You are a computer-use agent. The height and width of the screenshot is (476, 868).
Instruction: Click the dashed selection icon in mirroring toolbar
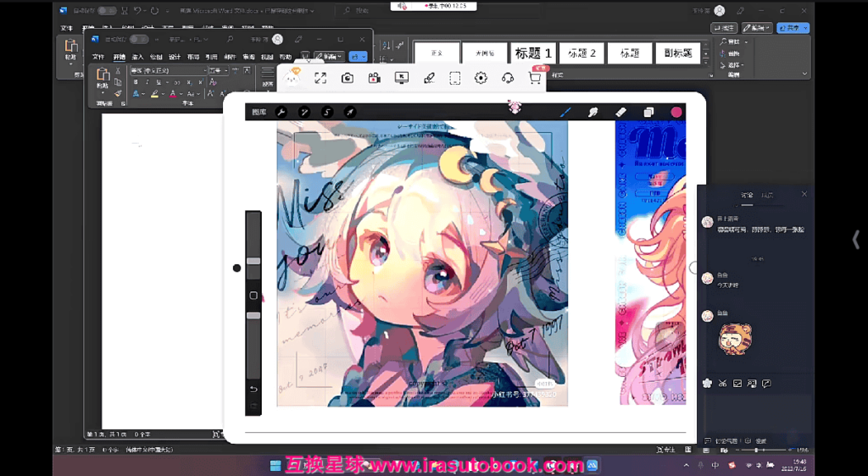click(x=454, y=78)
